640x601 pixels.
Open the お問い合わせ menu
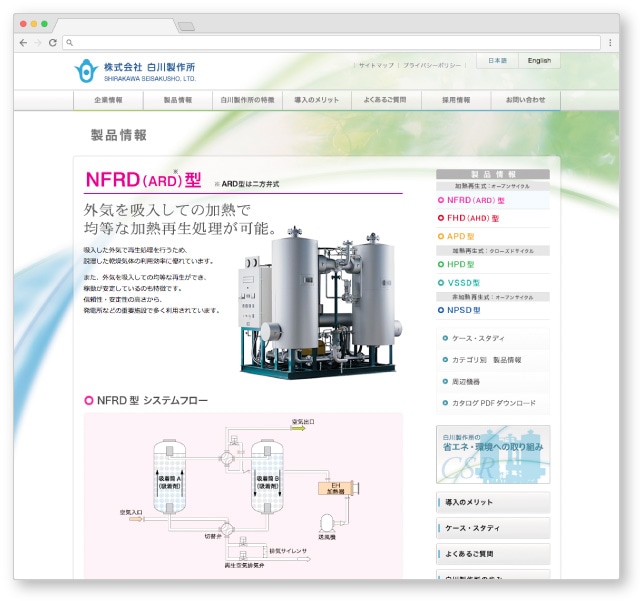coord(525,100)
